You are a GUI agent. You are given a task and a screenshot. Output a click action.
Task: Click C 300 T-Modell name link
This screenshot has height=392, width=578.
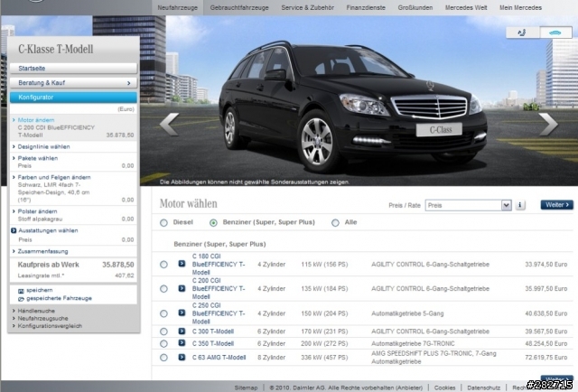point(213,331)
